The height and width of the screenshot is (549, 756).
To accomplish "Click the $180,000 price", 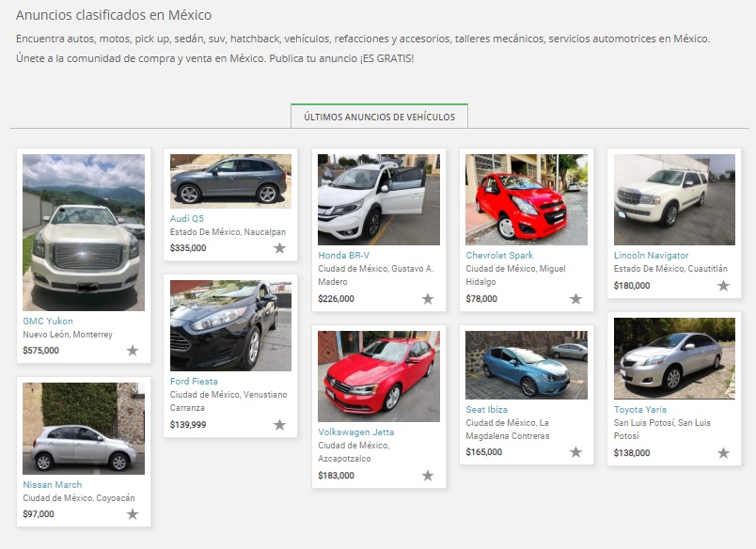I will (632, 286).
